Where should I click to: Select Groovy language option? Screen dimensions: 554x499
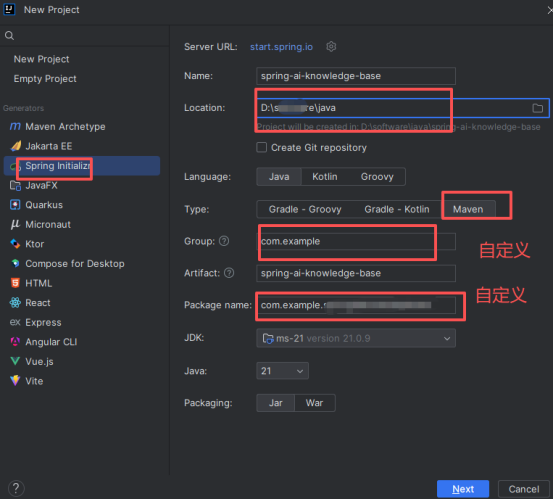pos(377,177)
